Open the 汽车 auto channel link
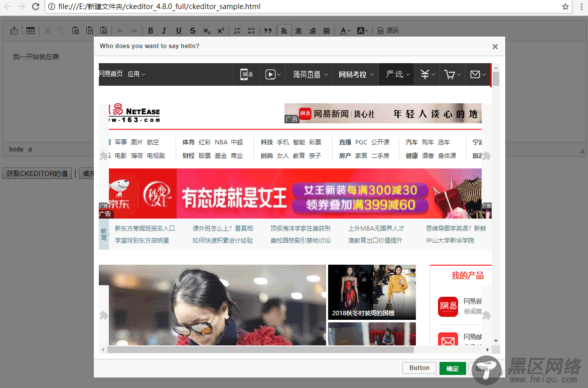The image size is (588, 388). [x=412, y=142]
